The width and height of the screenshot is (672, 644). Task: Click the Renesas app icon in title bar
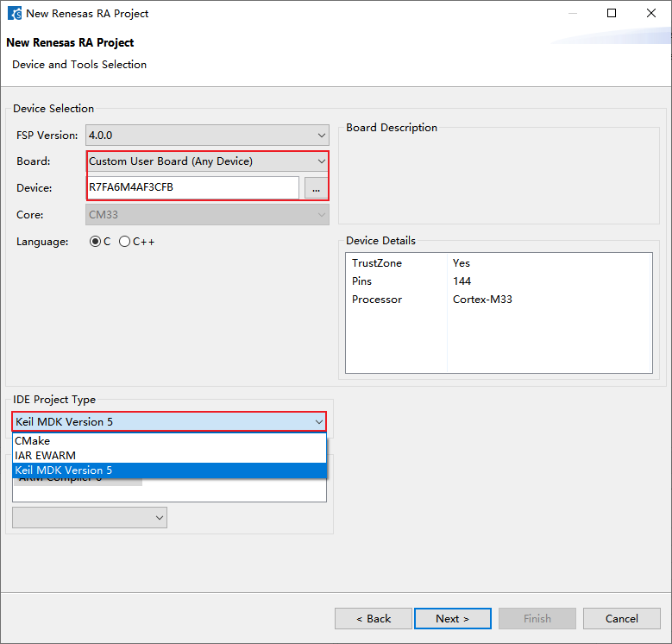click(x=15, y=13)
